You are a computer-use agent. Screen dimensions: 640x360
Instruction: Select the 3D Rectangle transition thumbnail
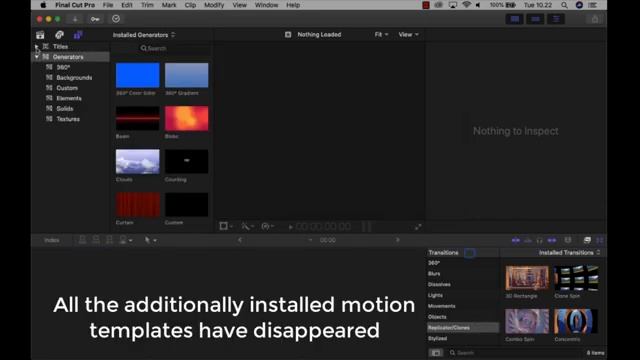click(x=527, y=278)
